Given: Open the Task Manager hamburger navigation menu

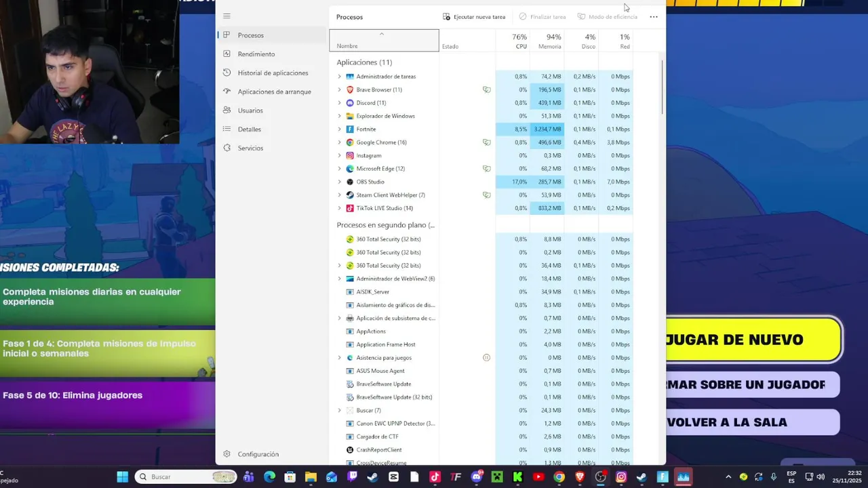Looking at the screenshot, I should coord(226,16).
